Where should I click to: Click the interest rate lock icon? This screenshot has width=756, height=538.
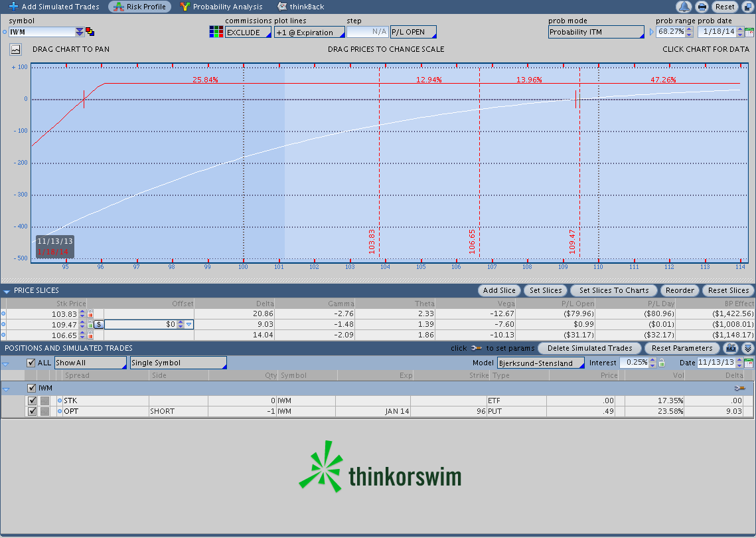click(x=662, y=363)
